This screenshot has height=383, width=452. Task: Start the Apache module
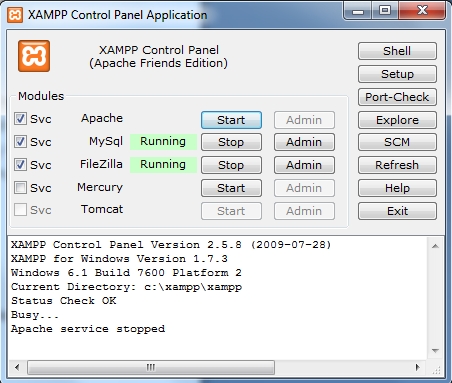pos(231,120)
